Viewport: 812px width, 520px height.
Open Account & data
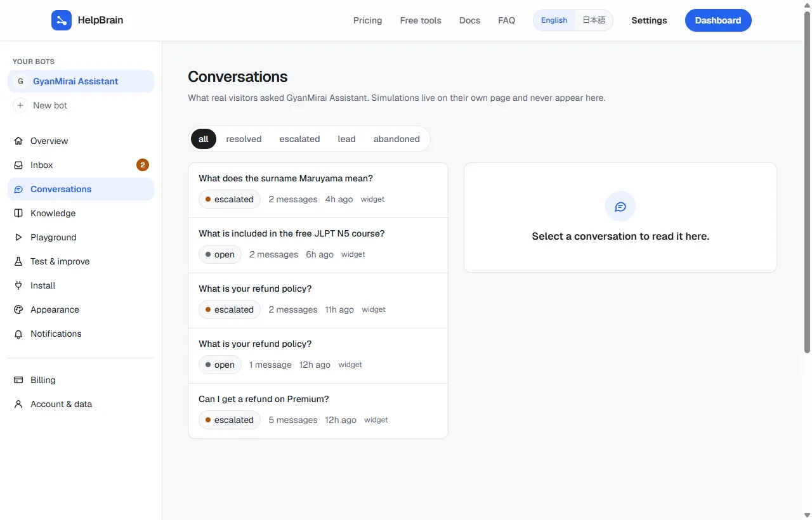tap(81, 404)
